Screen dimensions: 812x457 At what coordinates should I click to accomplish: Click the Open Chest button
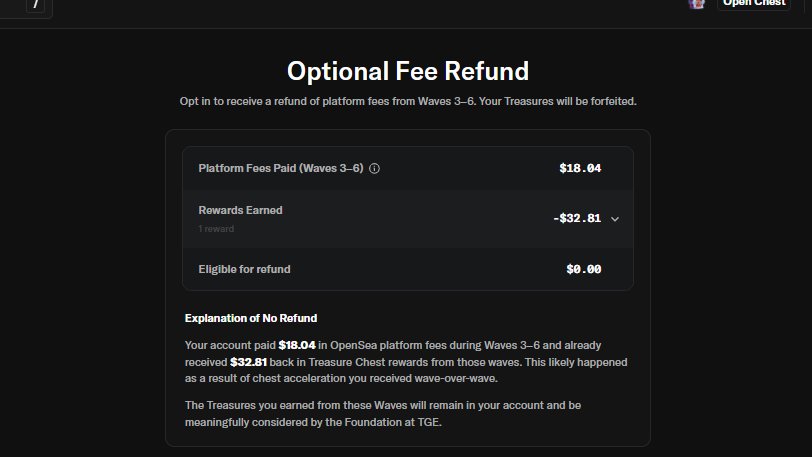[x=755, y=4]
